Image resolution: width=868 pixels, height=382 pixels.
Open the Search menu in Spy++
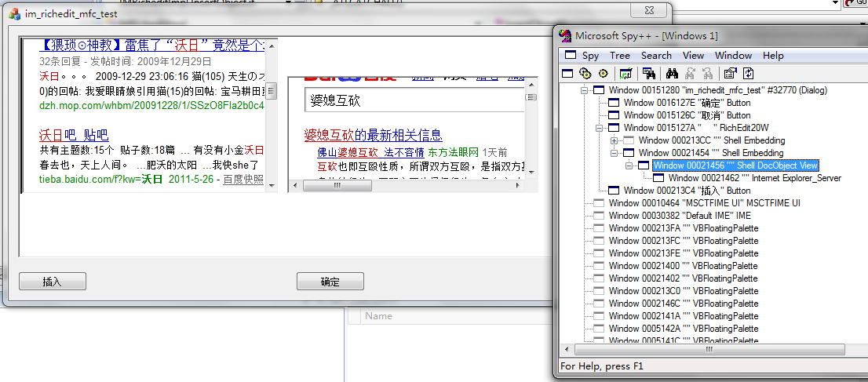[x=656, y=56]
